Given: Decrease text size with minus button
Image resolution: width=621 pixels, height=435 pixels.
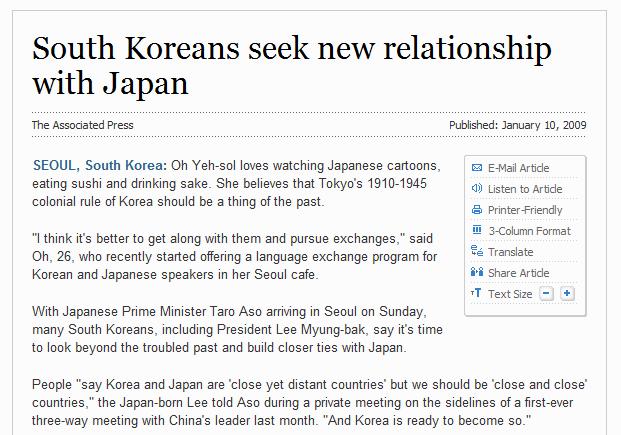Looking at the screenshot, I should 547,294.
